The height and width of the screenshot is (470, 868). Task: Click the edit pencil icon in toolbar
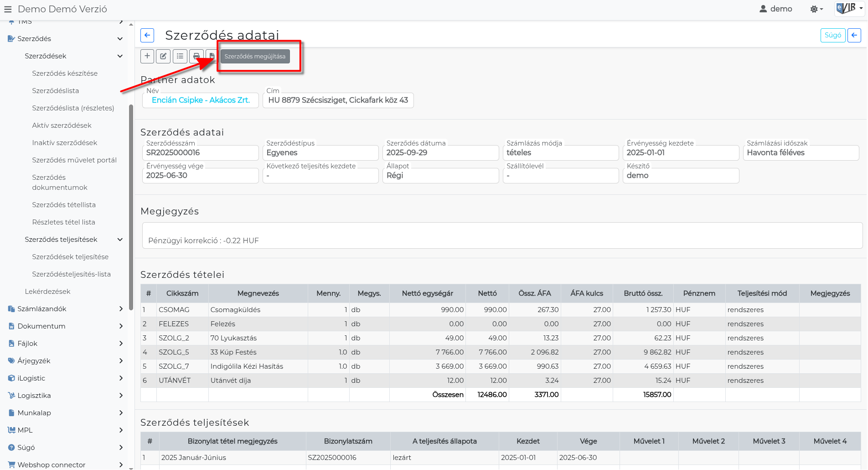point(163,56)
